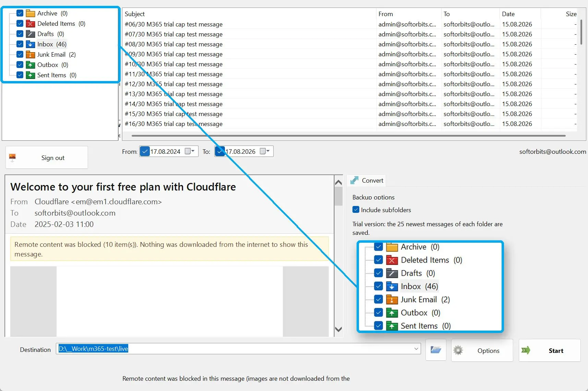
Task: Select the Drafts folder icon in the left tree
Action: [31, 34]
